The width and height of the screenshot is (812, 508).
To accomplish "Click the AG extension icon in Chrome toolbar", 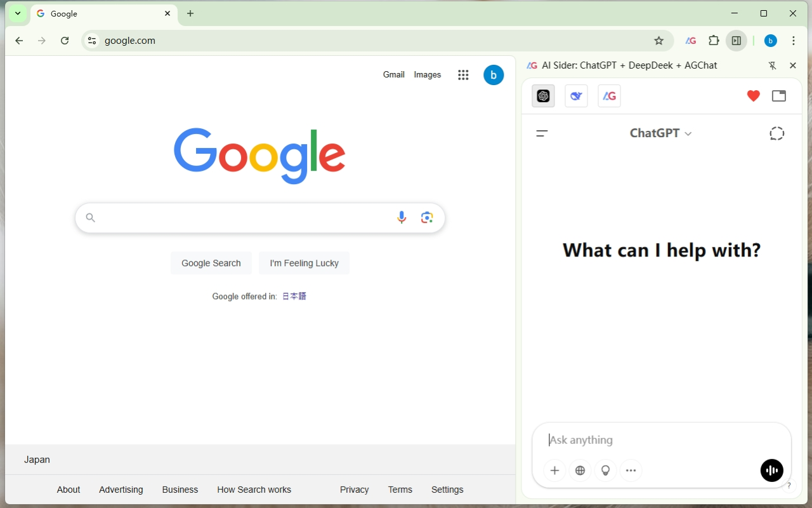I will 691,41.
